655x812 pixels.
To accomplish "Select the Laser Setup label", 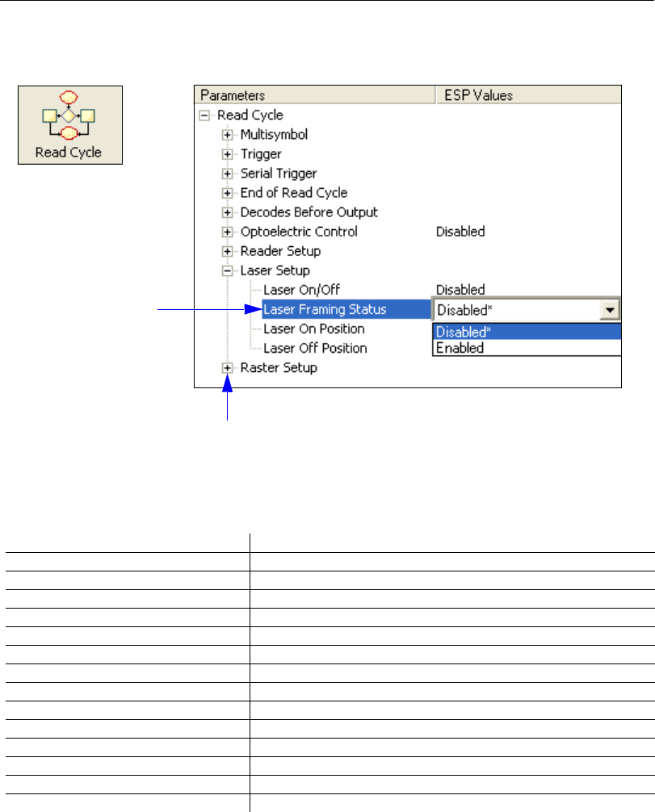I will (x=275, y=271).
